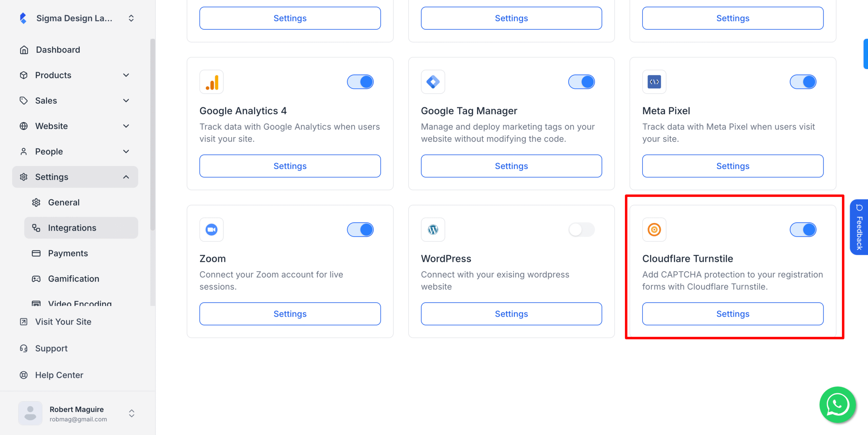Expand the Products submenu chevron
Screen dimensions: 868x435
pos(126,75)
